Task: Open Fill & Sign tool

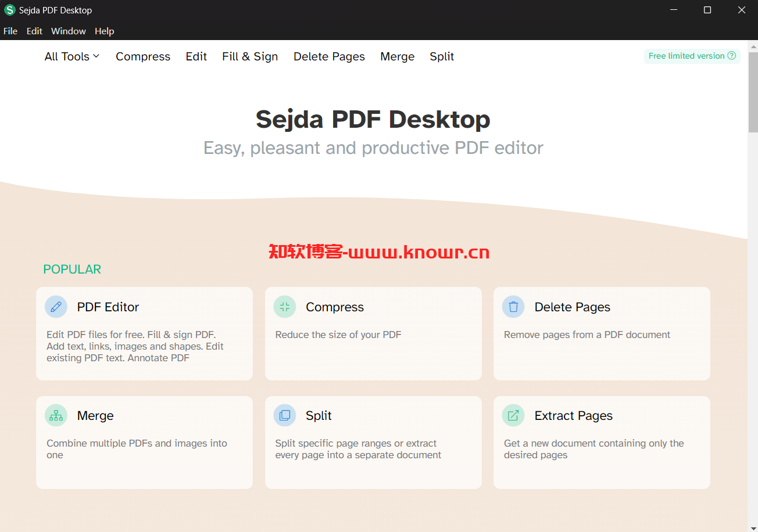Action: pos(250,56)
